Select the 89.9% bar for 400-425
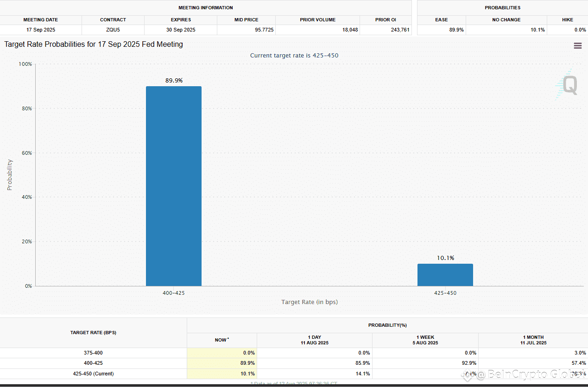Viewport: 588px width, 387px height. click(174, 186)
